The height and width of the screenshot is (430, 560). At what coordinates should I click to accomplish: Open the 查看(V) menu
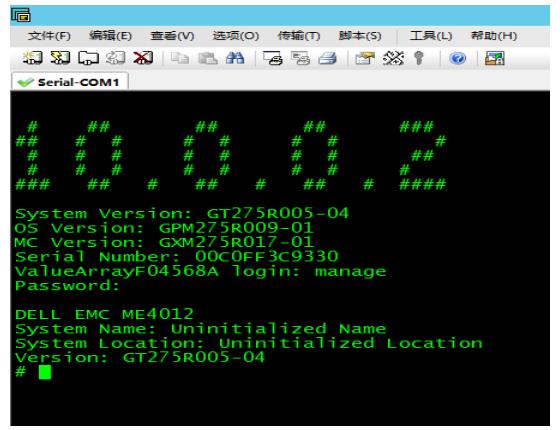tap(172, 36)
